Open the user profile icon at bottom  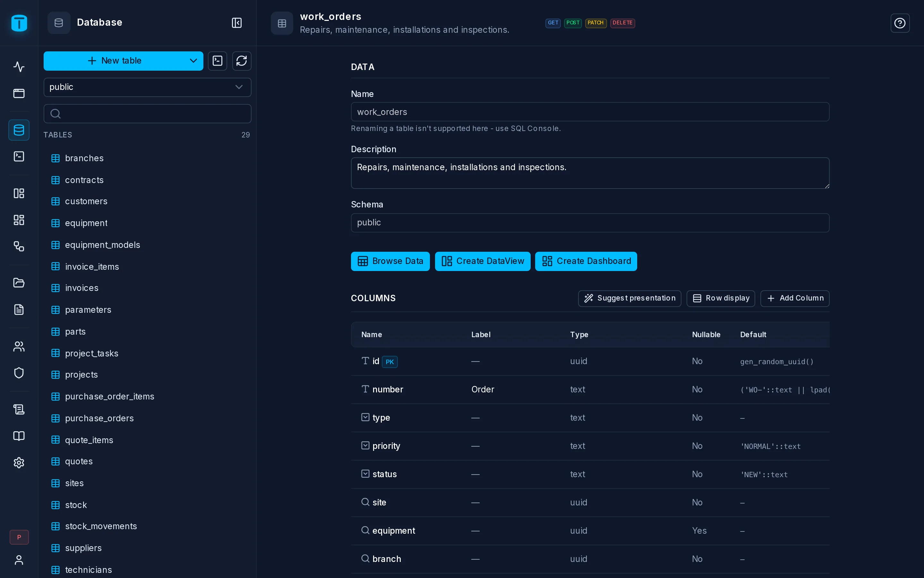click(19, 560)
